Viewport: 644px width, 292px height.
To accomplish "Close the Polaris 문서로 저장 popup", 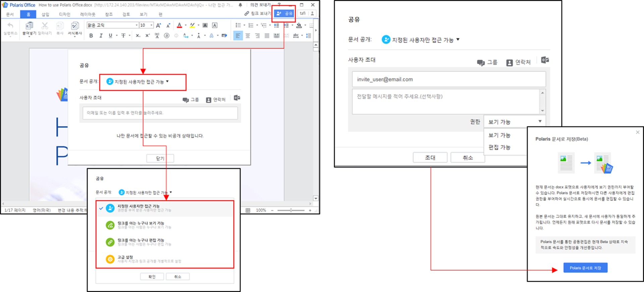I will 638,132.
